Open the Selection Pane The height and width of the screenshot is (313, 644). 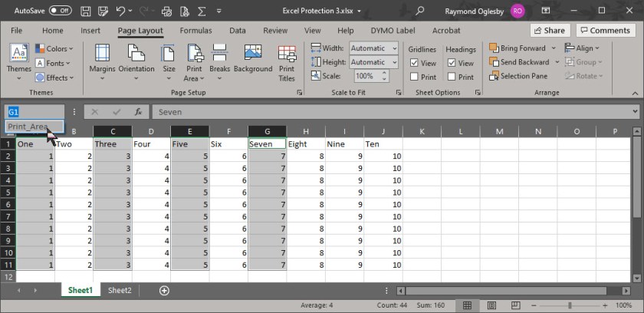tap(518, 76)
